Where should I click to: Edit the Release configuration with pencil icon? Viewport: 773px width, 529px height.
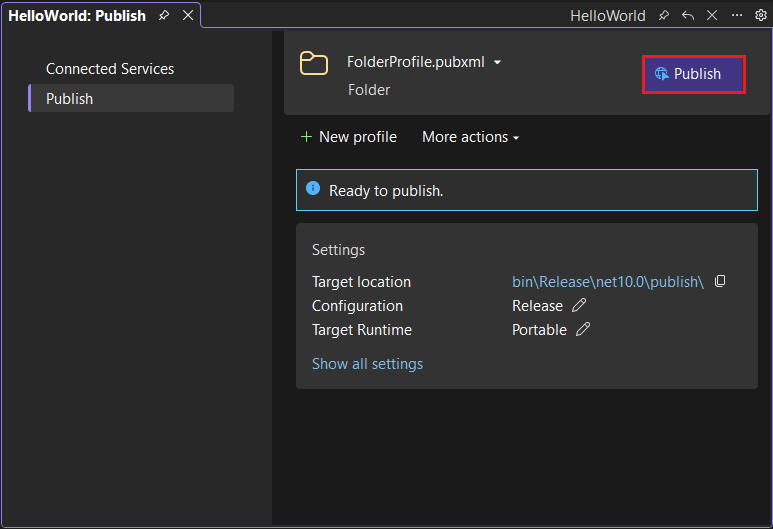pyautogui.click(x=579, y=306)
